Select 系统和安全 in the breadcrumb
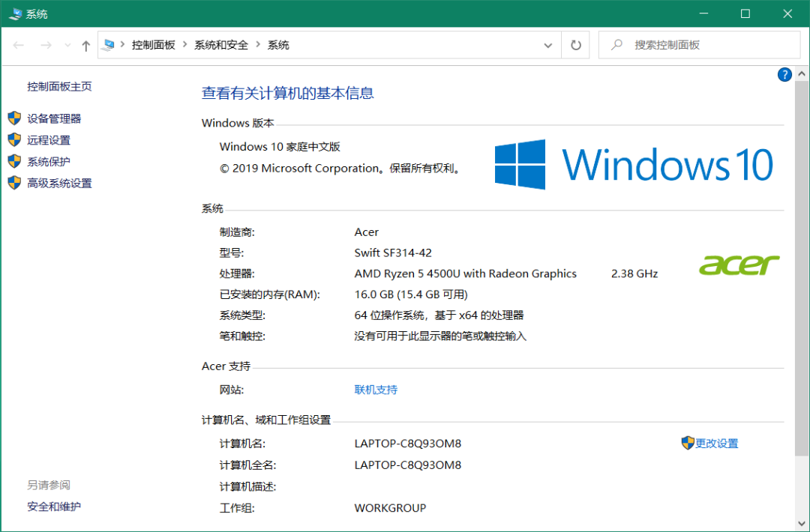 pos(221,45)
